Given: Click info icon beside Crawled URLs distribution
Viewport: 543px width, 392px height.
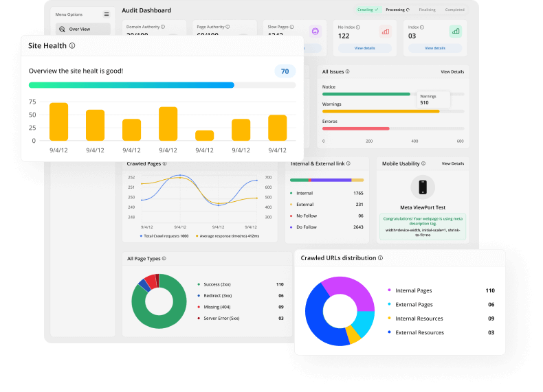Looking at the screenshot, I should pyautogui.click(x=380, y=258).
